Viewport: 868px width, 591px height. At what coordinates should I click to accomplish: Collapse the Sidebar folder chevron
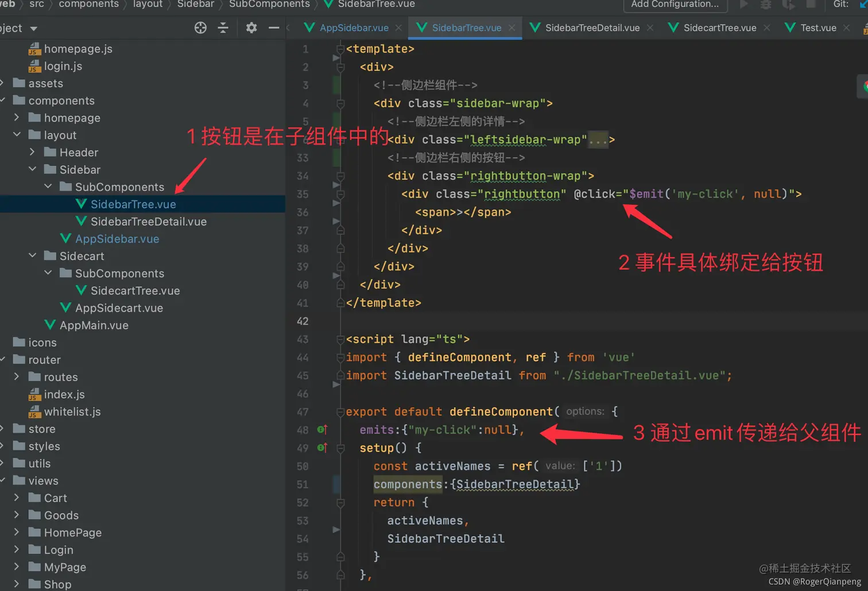[x=32, y=169]
